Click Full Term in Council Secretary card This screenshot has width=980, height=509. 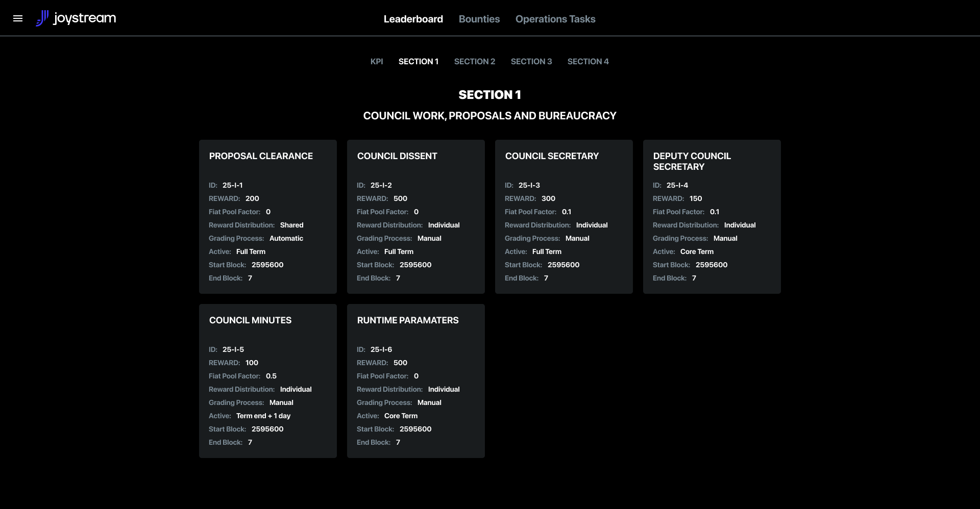pos(547,251)
